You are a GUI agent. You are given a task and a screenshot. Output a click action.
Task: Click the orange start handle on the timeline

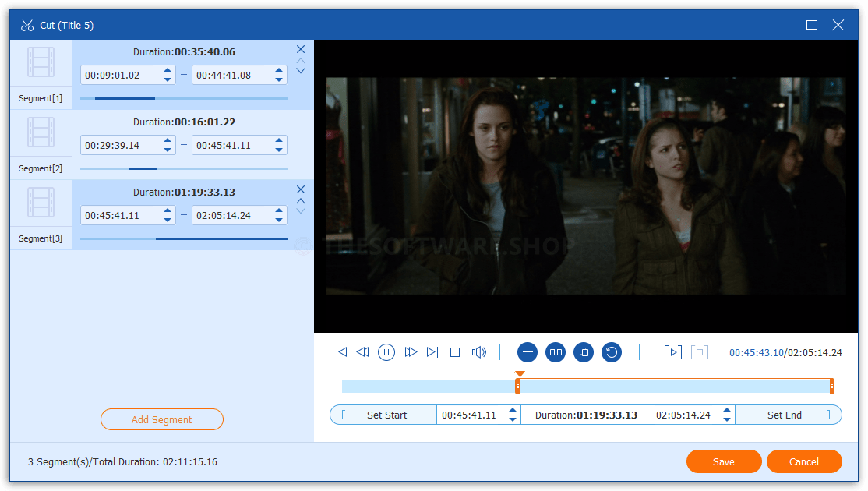(517, 386)
